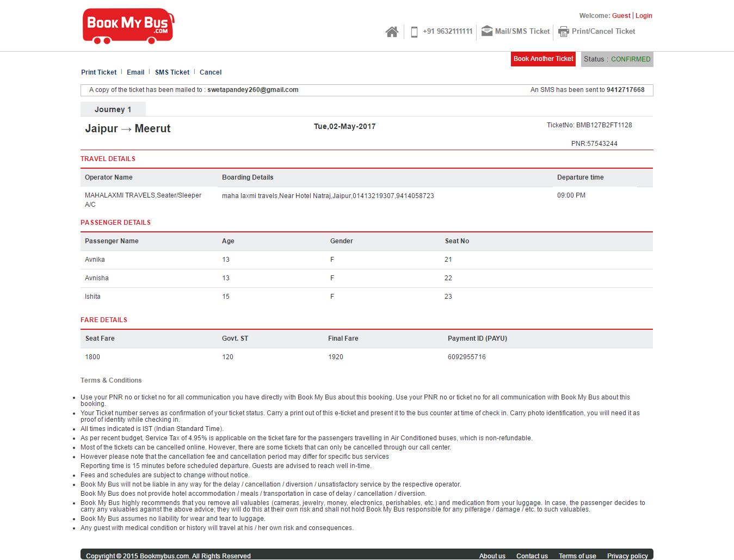Image resolution: width=734 pixels, height=560 pixels.
Task: Select Email ticket option
Action: (x=135, y=72)
